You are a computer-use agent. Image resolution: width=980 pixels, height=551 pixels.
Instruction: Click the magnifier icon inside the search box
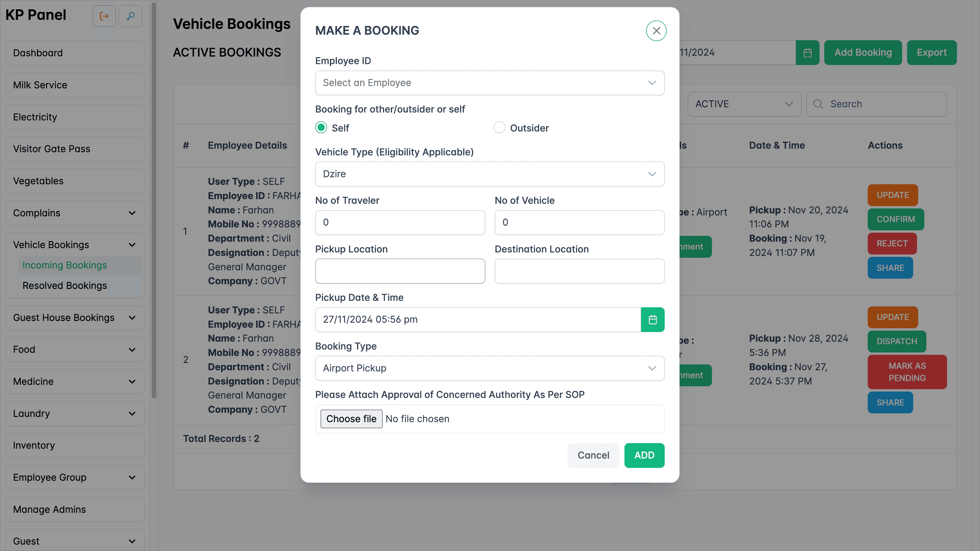(x=818, y=104)
